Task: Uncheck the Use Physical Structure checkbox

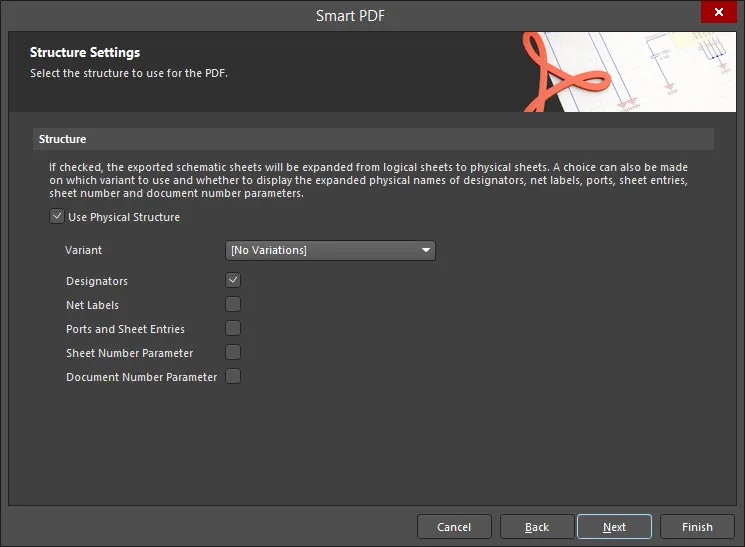Action: [x=57, y=217]
